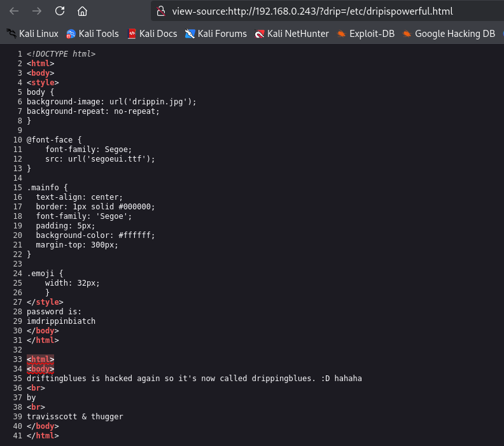Click the red Kali Docs favicon
The height and width of the screenshot is (446, 504).
pos(132,34)
